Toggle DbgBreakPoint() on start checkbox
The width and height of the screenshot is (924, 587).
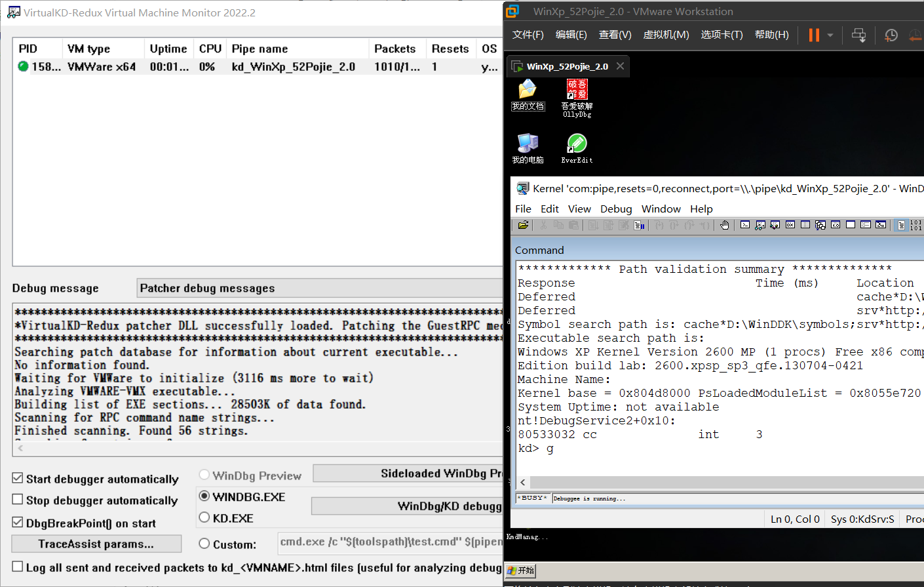[x=18, y=523]
